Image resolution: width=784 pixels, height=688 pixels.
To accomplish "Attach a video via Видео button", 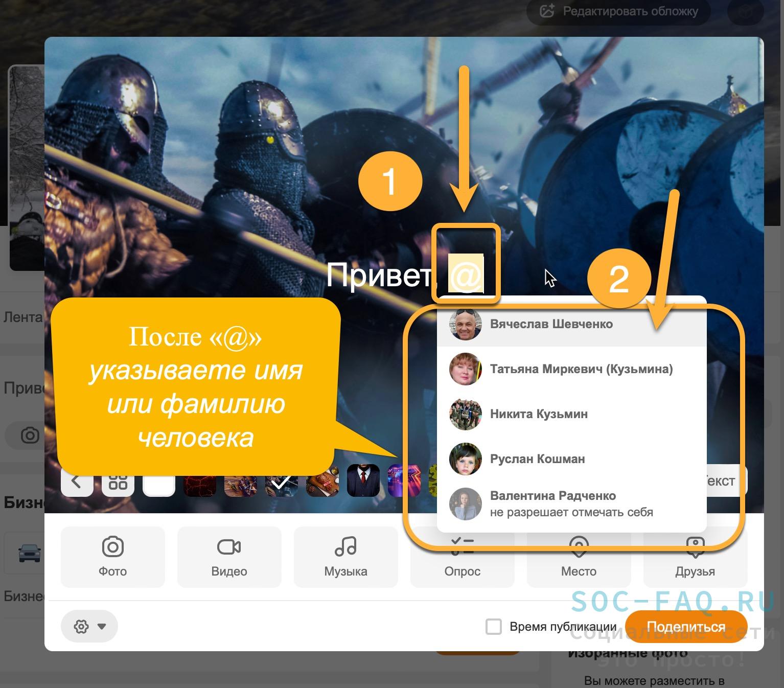I will (229, 557).
